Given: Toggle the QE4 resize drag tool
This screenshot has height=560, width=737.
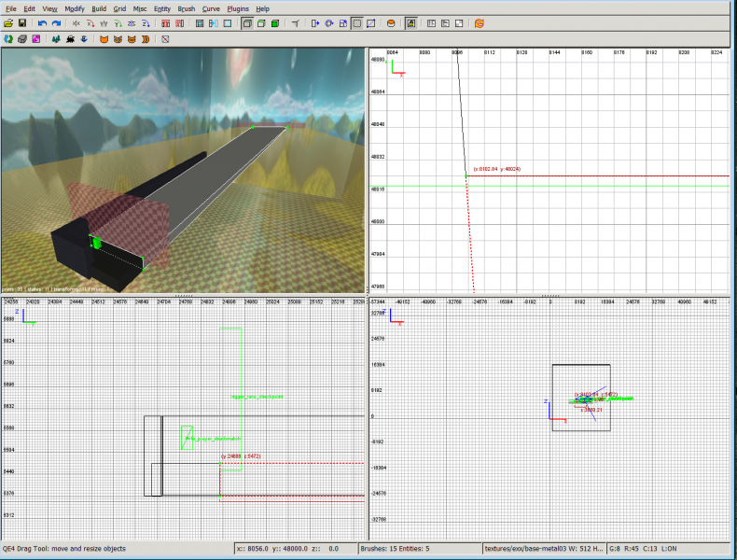Looking at the screenshot, I should tap(356, 23).
